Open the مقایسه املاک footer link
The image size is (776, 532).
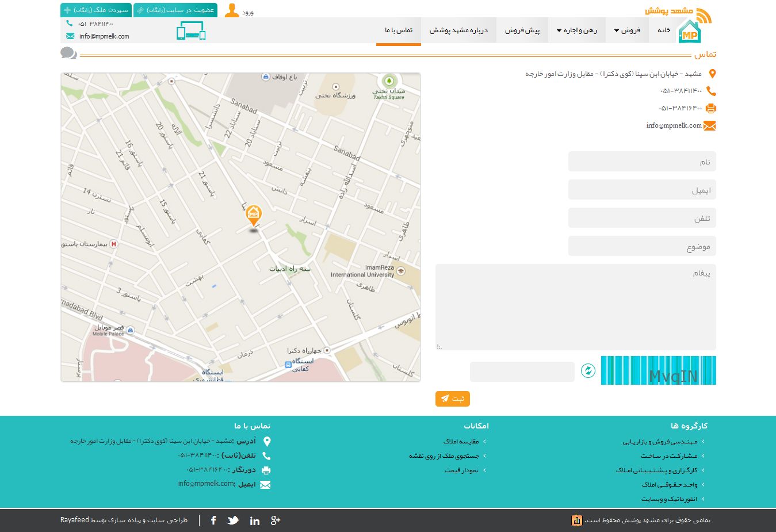461,442
